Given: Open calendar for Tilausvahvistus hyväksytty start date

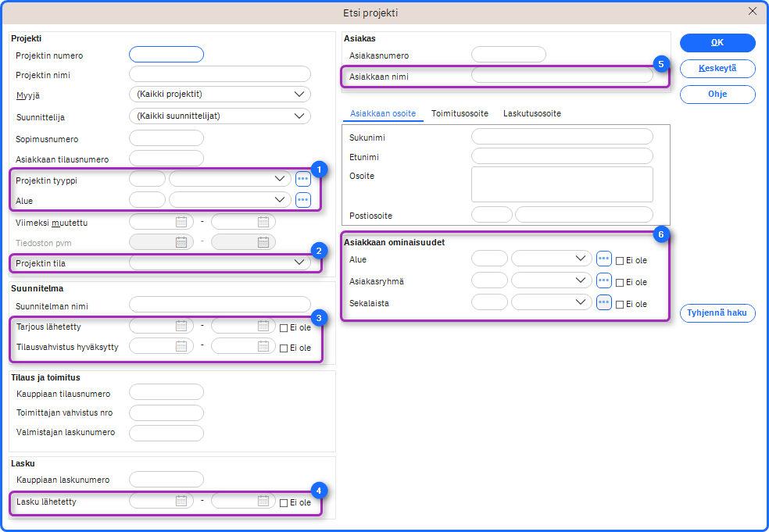Looking at the screenshot, I should tap(181, 346).
